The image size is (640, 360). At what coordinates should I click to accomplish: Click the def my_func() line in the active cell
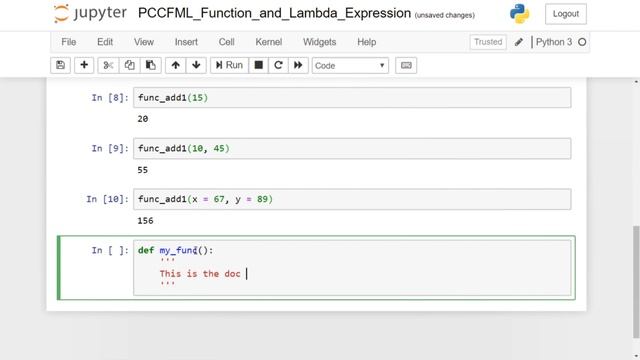176,250
